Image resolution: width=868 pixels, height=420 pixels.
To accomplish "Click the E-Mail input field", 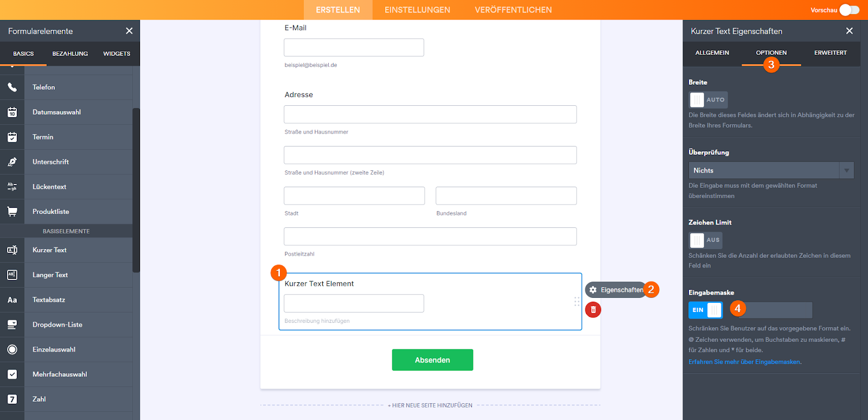I will click(x=354, y=48).
